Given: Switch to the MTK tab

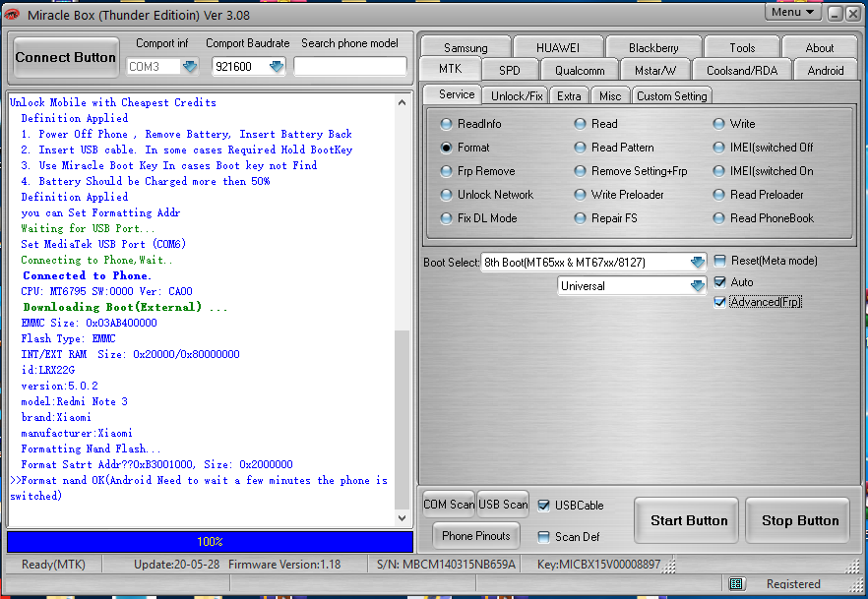Looking at the screenshot, I should (450, 69).
